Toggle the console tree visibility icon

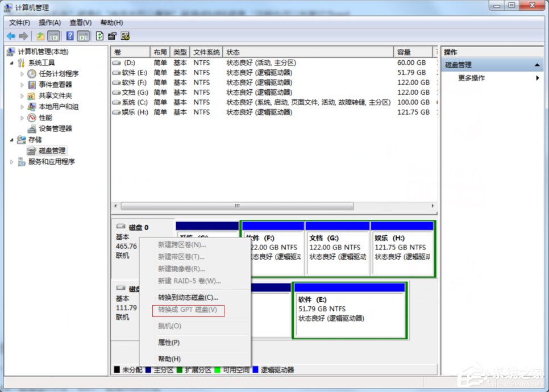(53, 35)
